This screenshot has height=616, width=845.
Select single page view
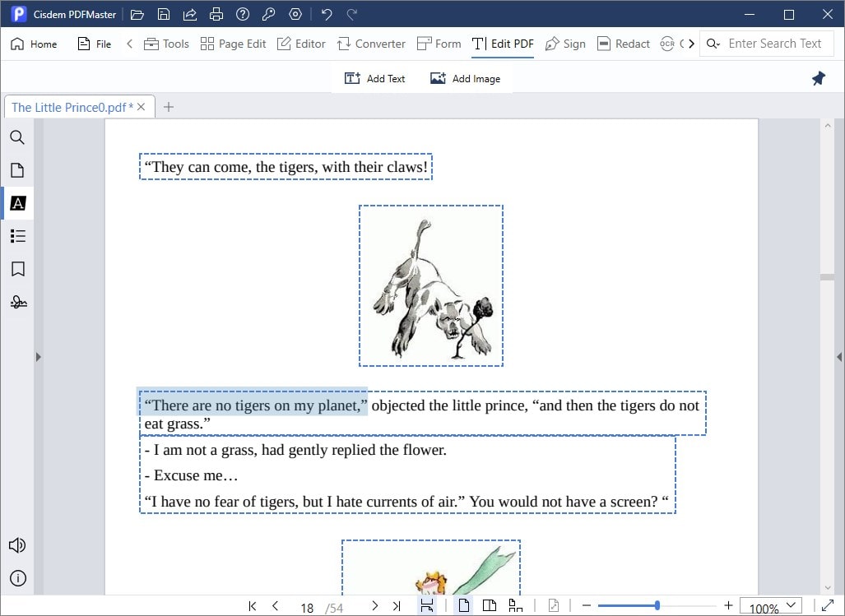[463, 606]
